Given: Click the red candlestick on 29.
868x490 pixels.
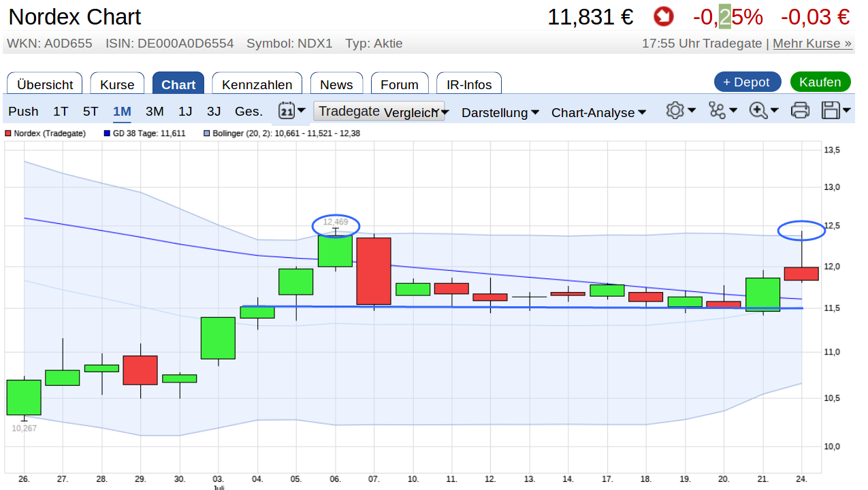Looking at the screenshot, I should [140, 370].
